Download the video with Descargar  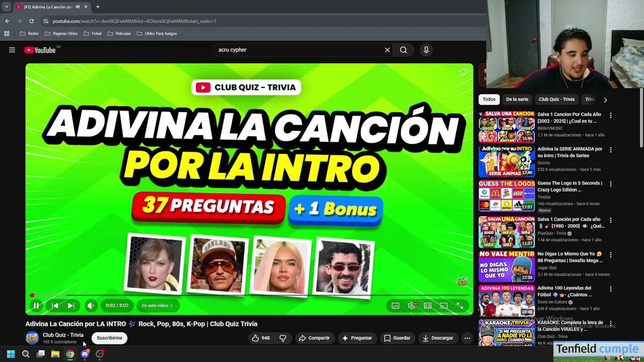click(x=438, y=338)
